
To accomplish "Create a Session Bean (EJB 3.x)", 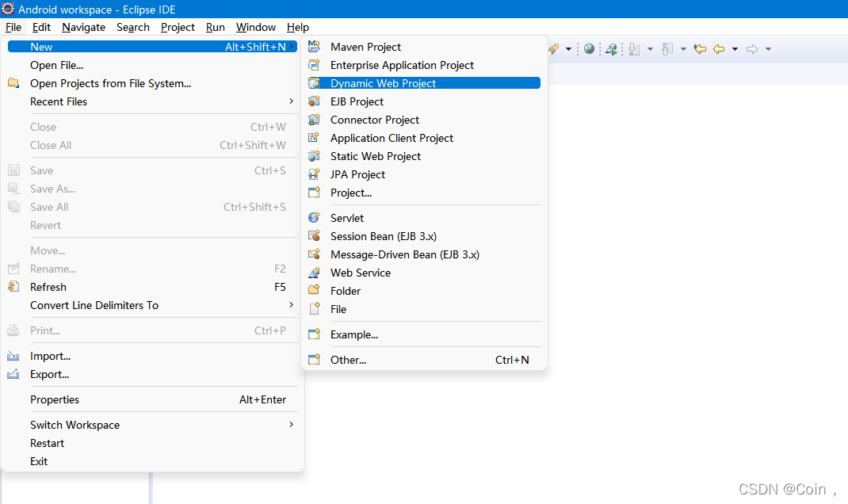I will 424,236.
